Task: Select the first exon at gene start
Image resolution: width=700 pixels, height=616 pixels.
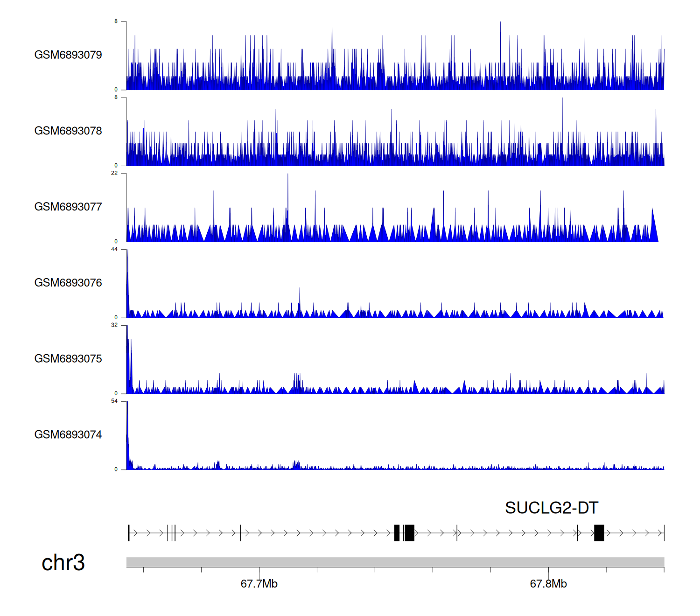Action: point(129,533)
